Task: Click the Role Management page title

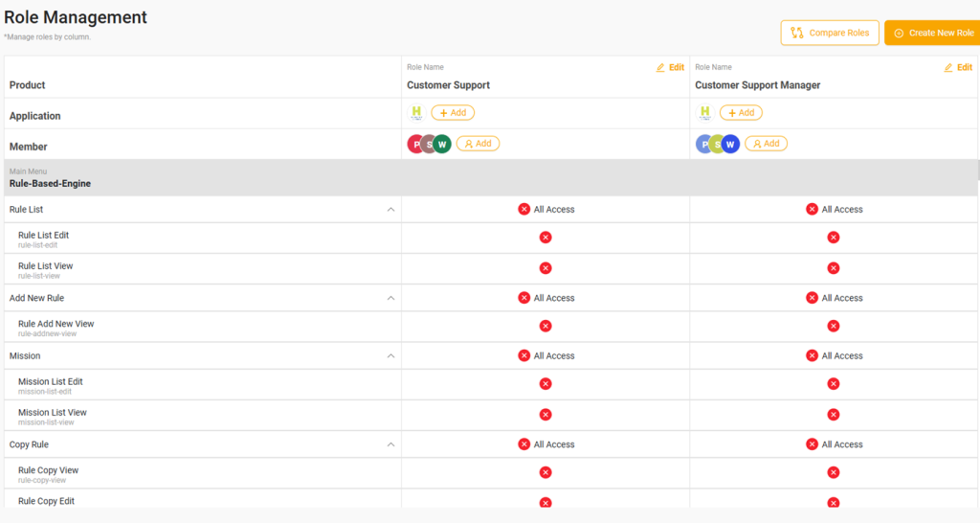Action: click(x=76, y=17)
